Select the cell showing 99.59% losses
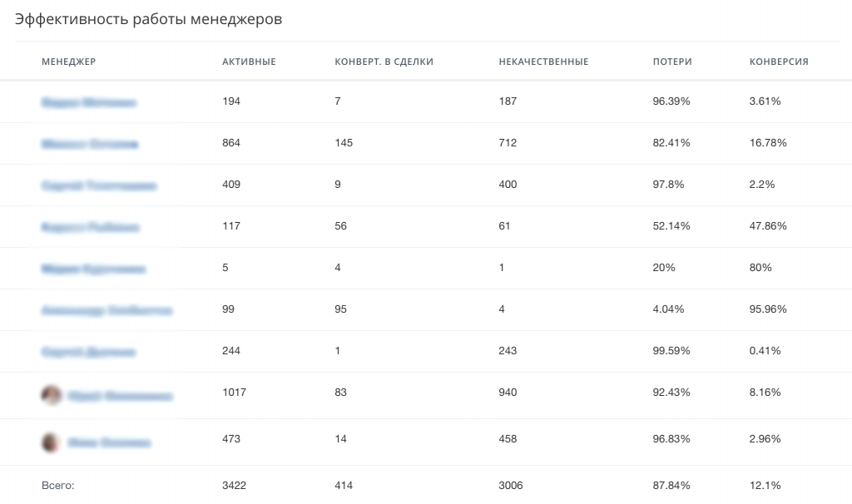This screenshot has height=504, width=852. pos(671,351)
